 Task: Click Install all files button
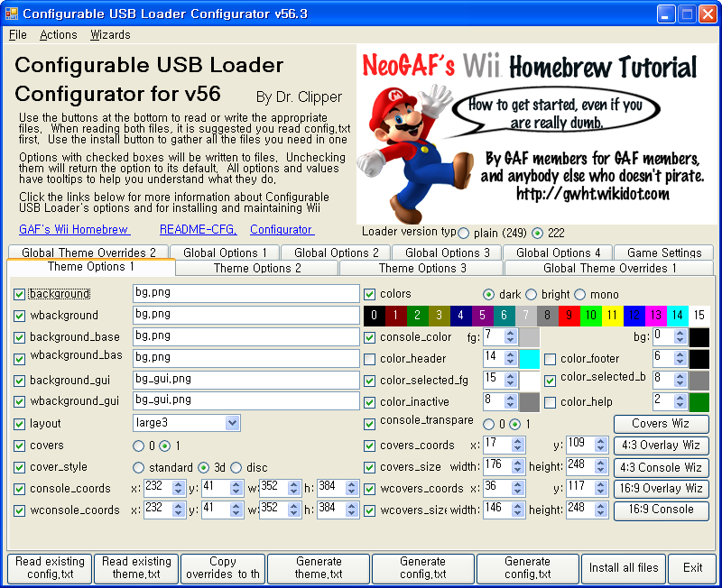coord(624,569)
